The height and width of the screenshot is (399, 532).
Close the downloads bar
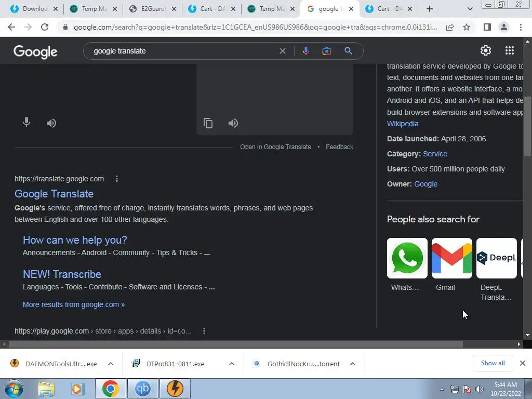(523, 363)
